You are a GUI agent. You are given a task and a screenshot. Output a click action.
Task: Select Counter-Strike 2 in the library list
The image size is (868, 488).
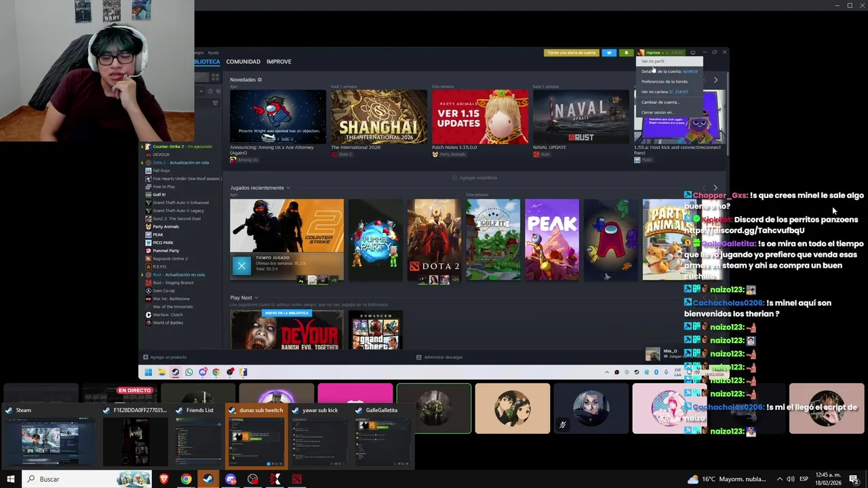[182, 146]
